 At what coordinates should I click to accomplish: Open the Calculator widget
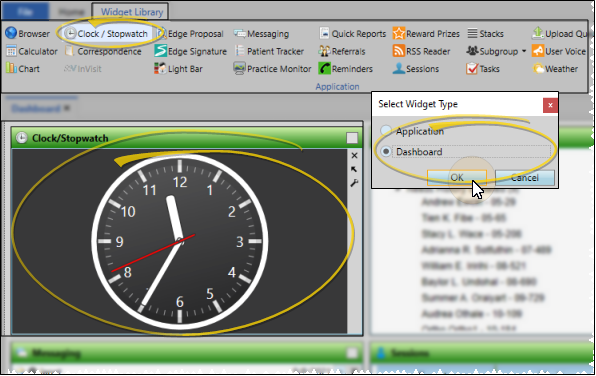coord(32,51)
